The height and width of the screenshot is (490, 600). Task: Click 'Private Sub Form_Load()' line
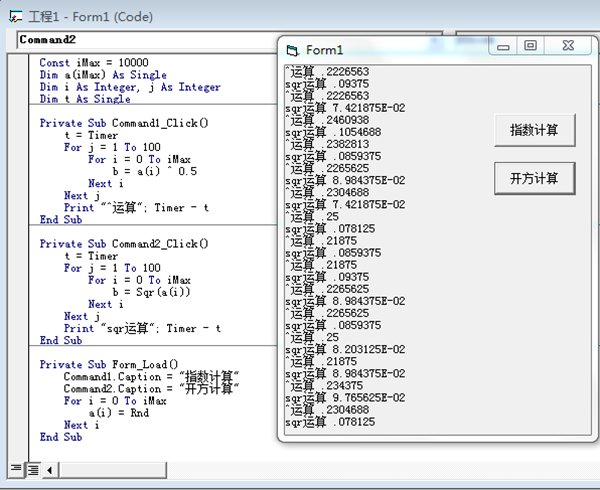tap(109, 365)
